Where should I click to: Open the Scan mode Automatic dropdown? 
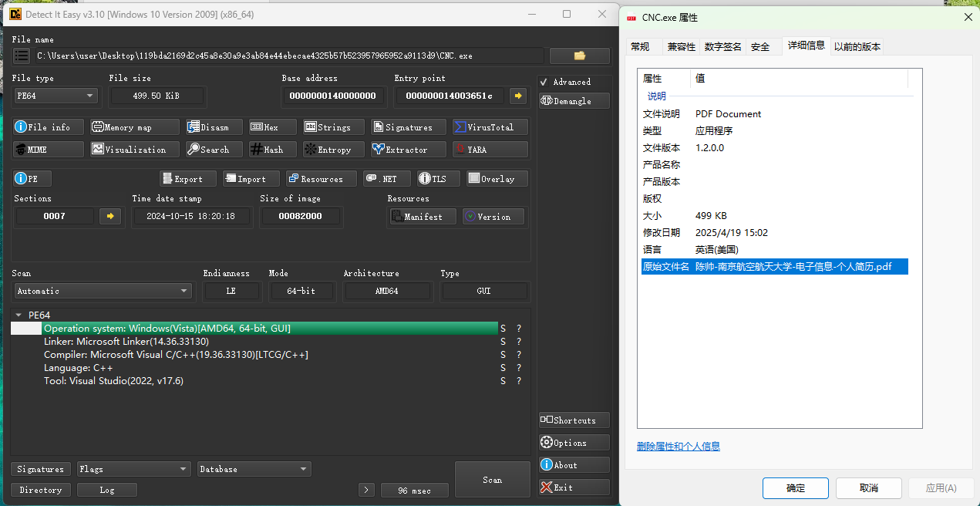(x=103, y=291)
